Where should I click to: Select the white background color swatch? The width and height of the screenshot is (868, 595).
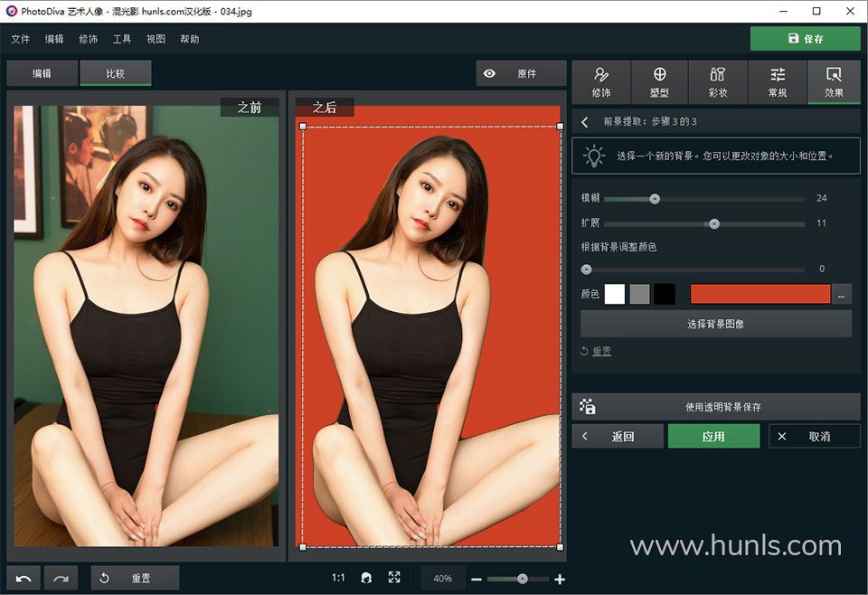(x=615, y=294)
